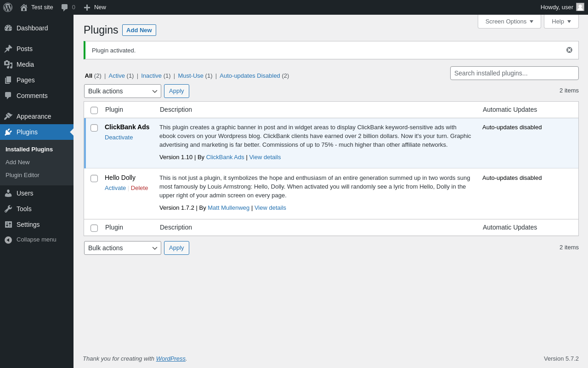This screenshot has height=368, width=588.
Task: Filter plugins by Inactive
Action: tap(151, 76)
